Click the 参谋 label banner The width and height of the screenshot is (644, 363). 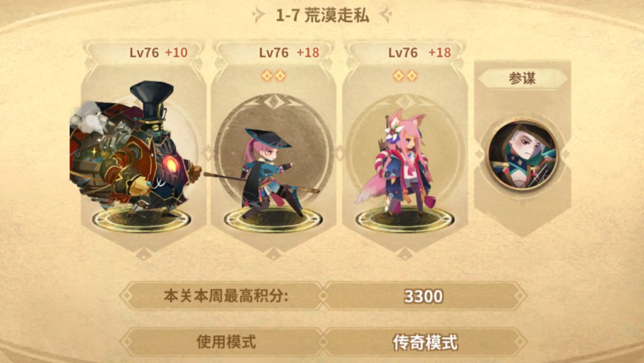(522, 78)
